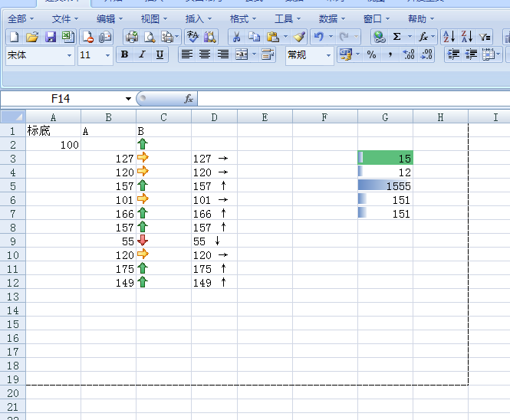Click the Cut scissors icon
Image resolution: width=510 pixels, height=420 pixels.
point(236,37)
